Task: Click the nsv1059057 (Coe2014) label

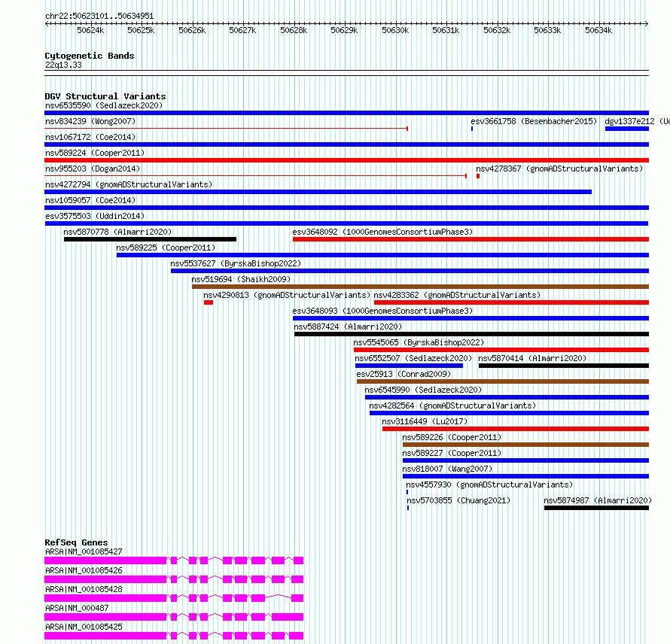Action: pos(90,200)
